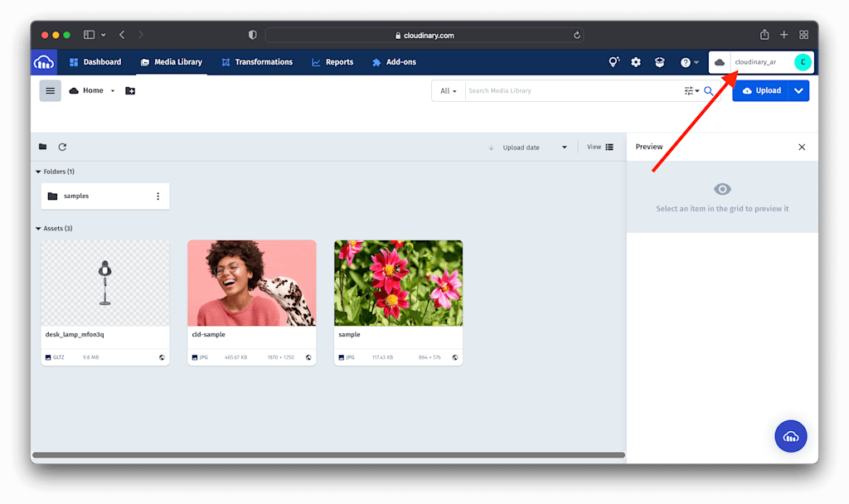
Task: Click the Cloudinary logo icon
Action: pyautogui.click(x=44, y=62)
